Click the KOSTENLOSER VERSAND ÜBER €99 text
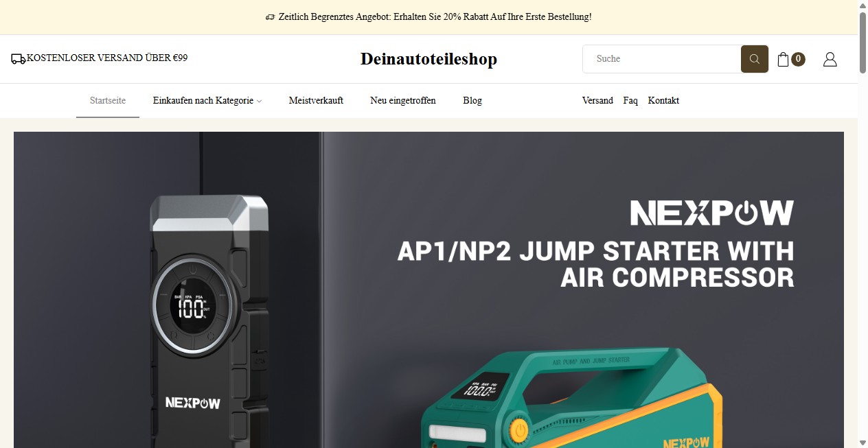 tap(107, 58)
